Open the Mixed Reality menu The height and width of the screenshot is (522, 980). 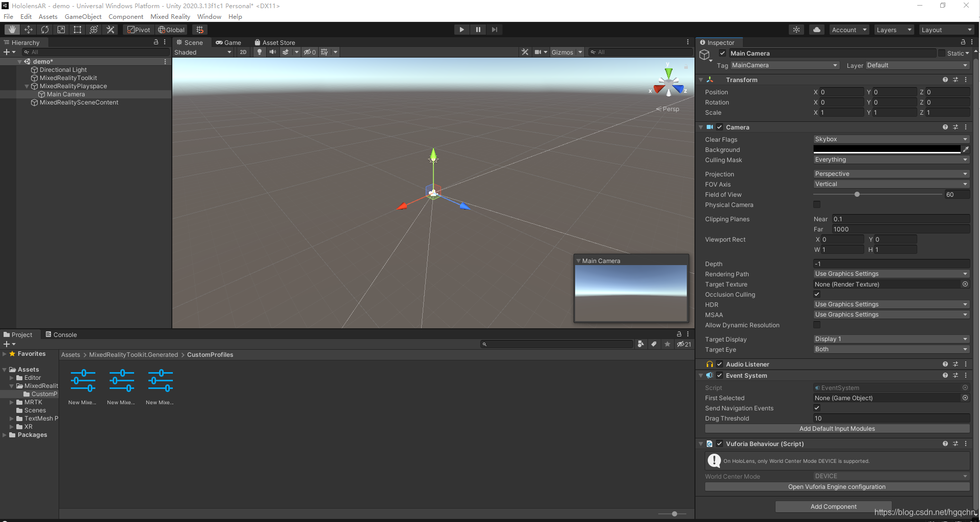170,16
